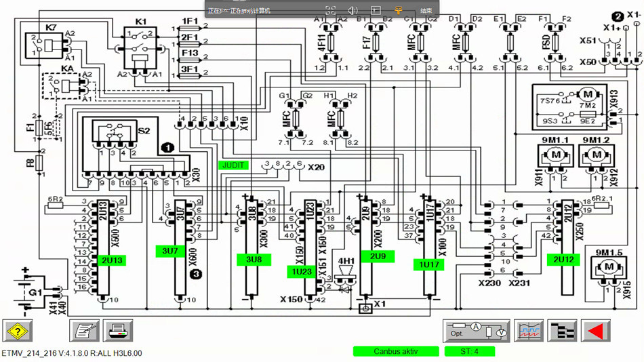Print the wiring diagram
The height and width of the screenshot is (362, 644).
point(118,331)
